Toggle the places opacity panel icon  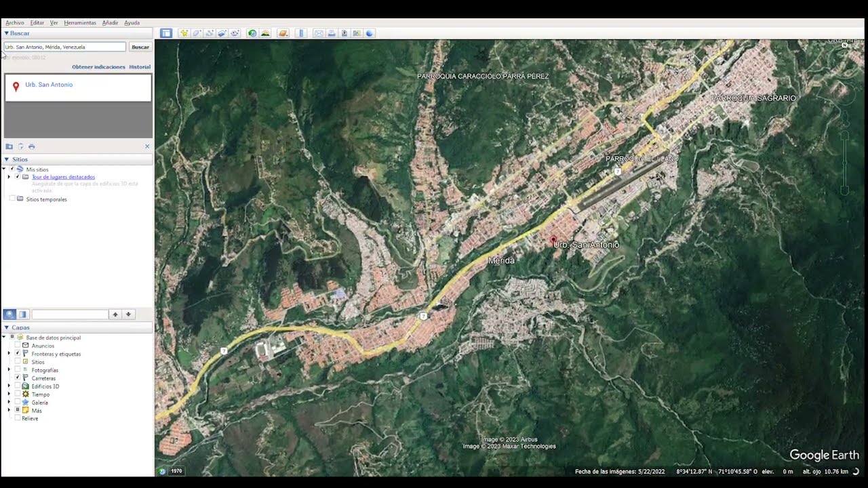pos(22,314)
